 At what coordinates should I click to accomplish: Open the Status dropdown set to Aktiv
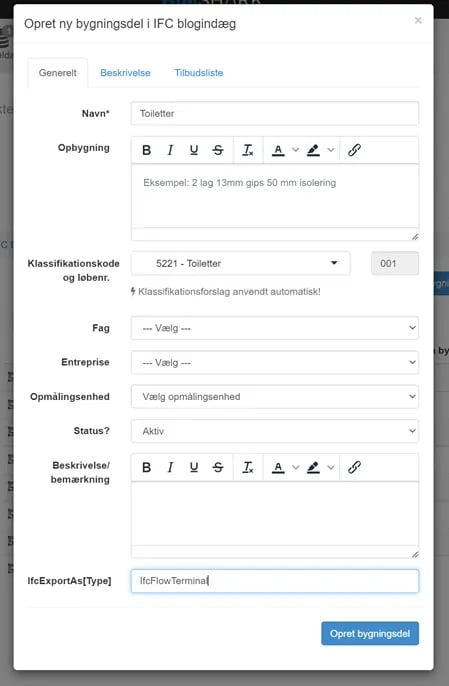275,431
